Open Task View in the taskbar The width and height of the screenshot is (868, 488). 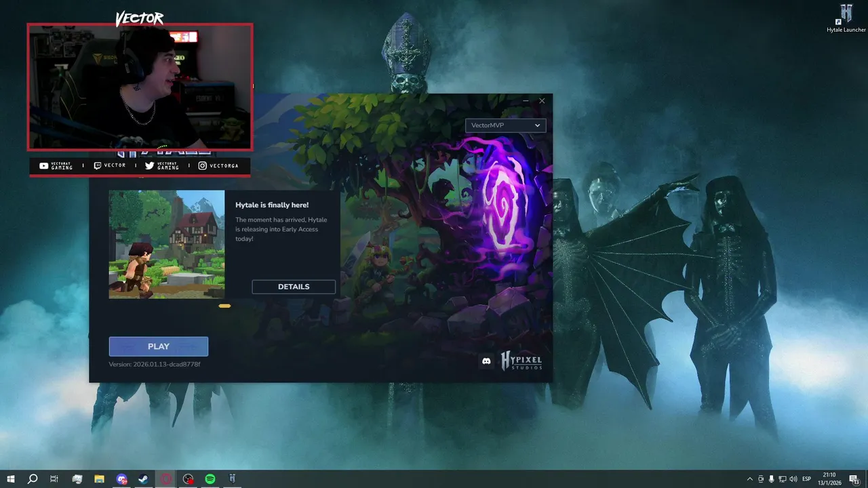coord(54,479)
